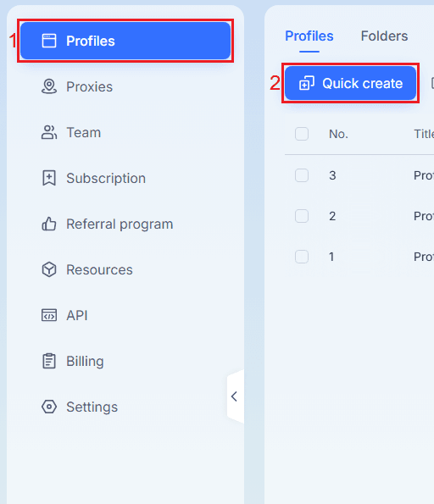Check the box for profile number 3
This screenshot has height=504, width=434.
[x=302, y=175]
